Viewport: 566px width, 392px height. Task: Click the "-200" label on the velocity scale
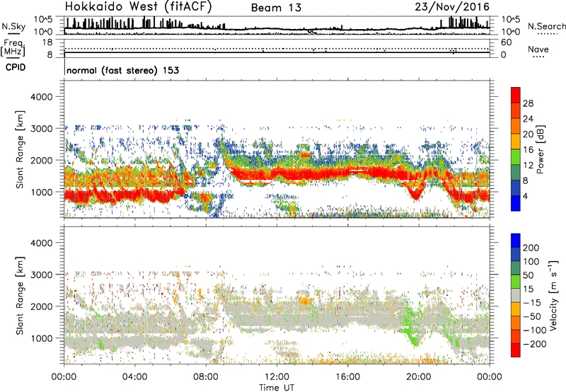coord(535,344)
